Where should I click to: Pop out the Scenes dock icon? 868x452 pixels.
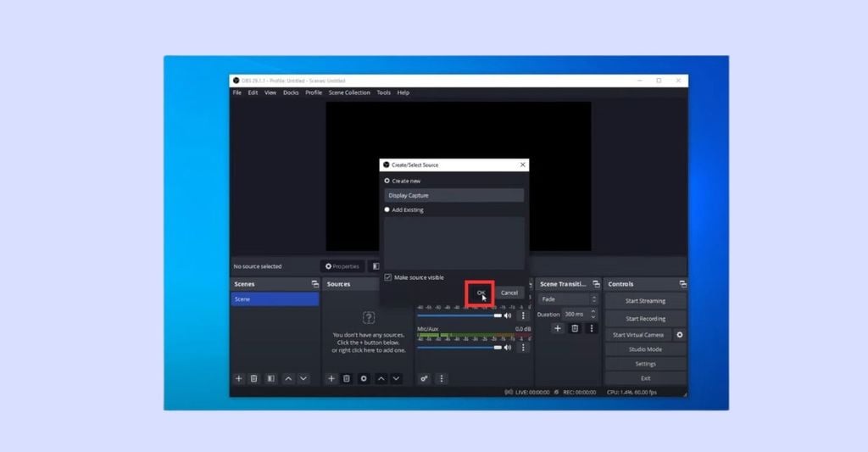(x=315, y=284)
